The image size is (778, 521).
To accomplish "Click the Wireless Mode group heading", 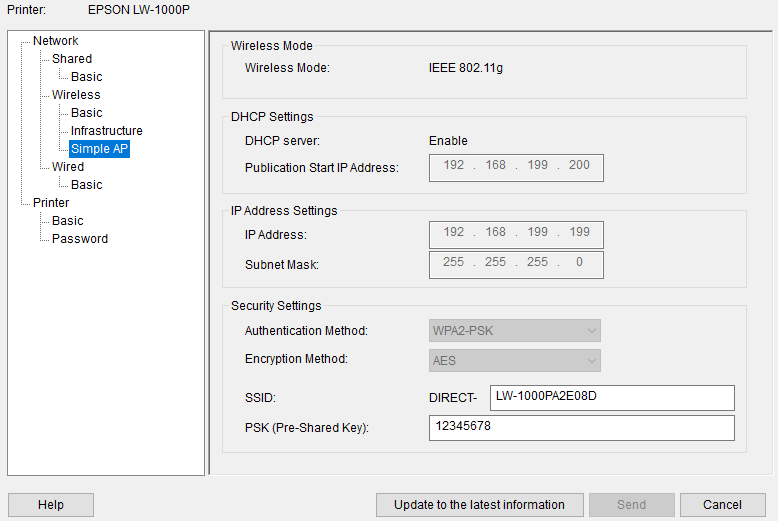I will pos(271,46).
